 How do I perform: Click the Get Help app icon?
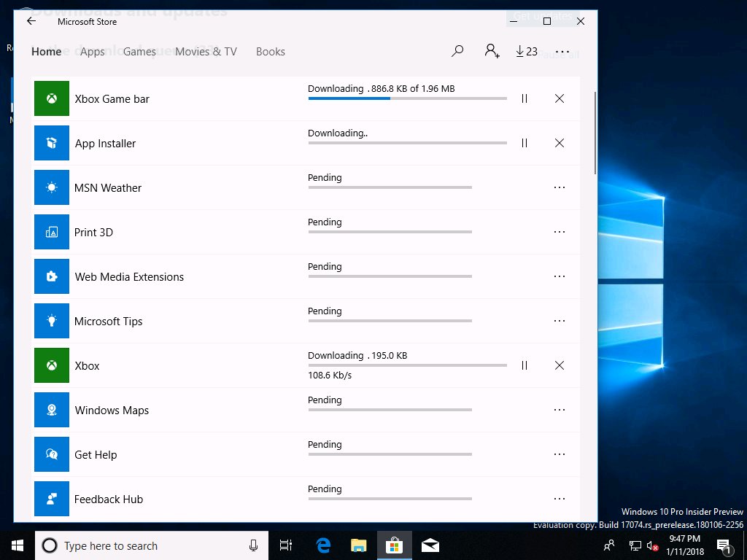click(52, 454)
